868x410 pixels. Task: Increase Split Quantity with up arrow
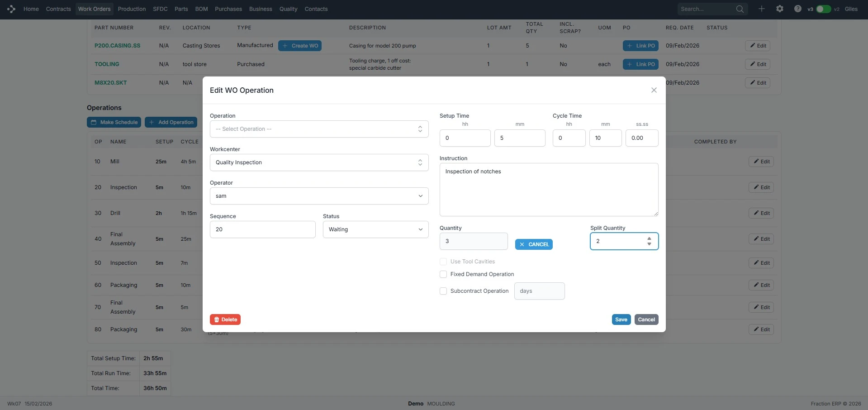[649, 238]
